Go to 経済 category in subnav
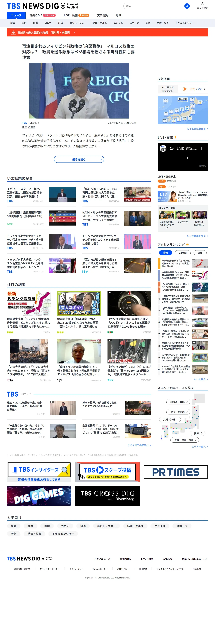 point(61,23)
